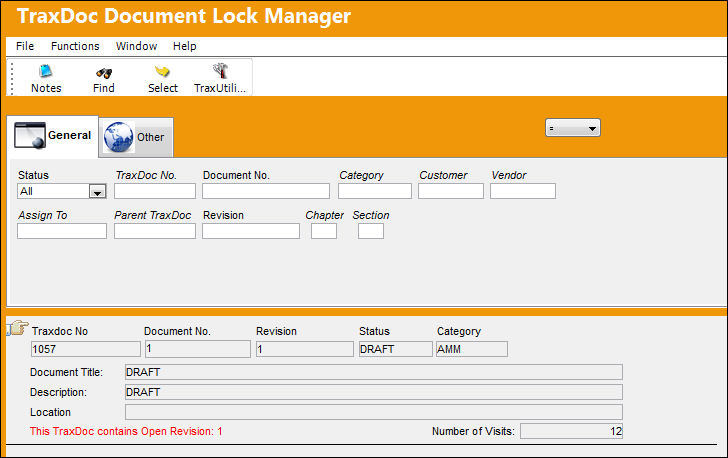Screen dimensions: 728x458
Task: Click the Document No. search field
Action: coord(266,191)
